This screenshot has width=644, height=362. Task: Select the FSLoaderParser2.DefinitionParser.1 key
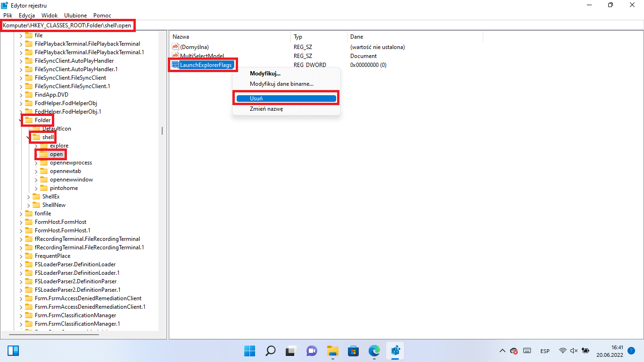(x=77, y=290)
